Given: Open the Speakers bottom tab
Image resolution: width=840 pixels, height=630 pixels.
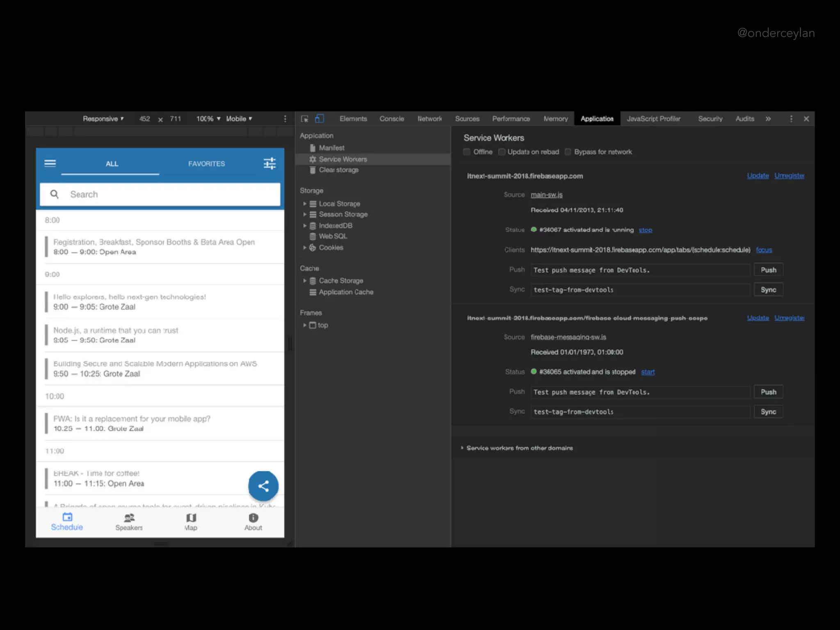Looking at the screenshot, I should 129,522.
